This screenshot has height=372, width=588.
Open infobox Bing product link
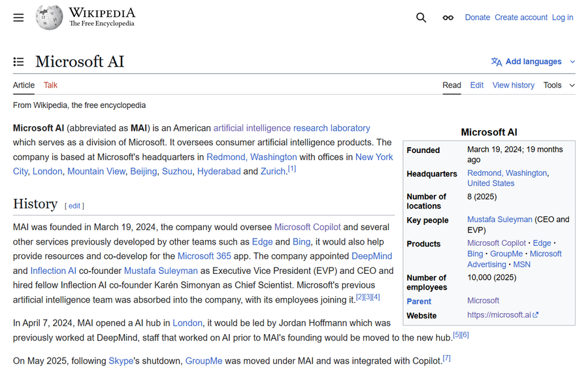(x=475, y=254)
